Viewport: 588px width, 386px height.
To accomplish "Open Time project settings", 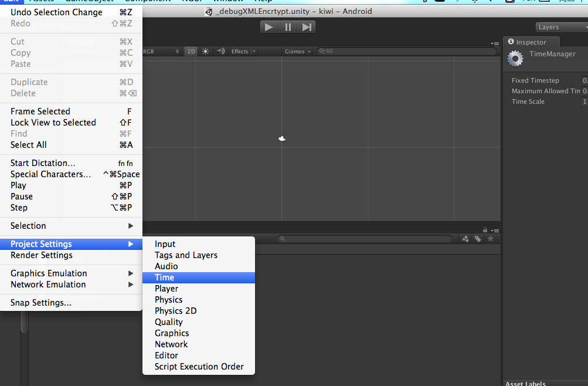I will point(199,277).
